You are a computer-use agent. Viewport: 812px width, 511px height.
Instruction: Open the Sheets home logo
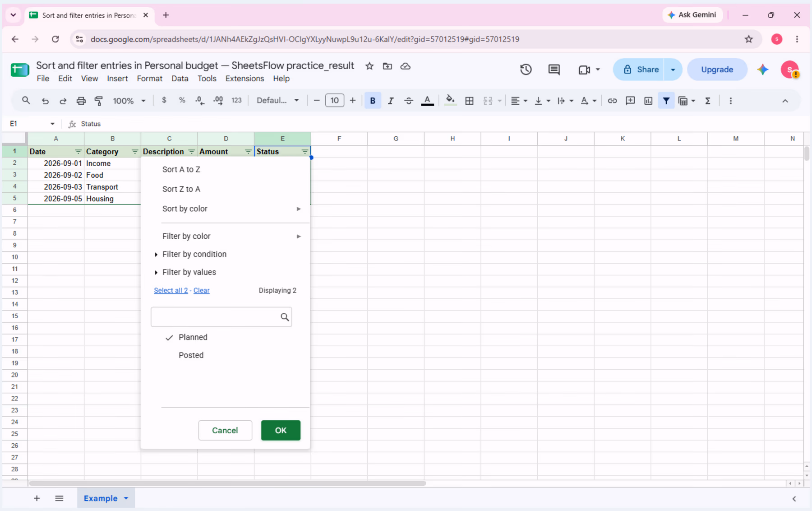[x=20, y=70]
